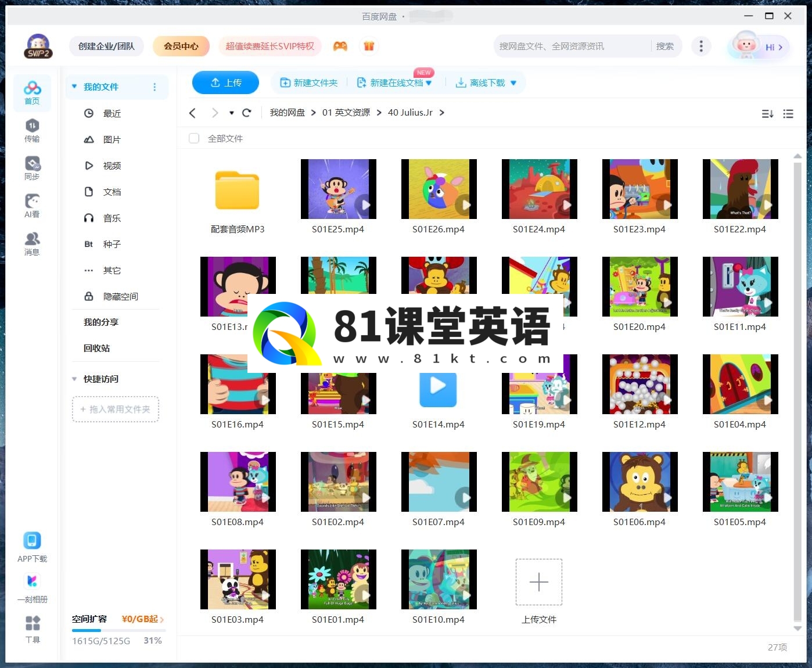Collapse the 我的文件 tree section
Image resolution: width=812 pixels, height=668 pixels.
[74, 87]
